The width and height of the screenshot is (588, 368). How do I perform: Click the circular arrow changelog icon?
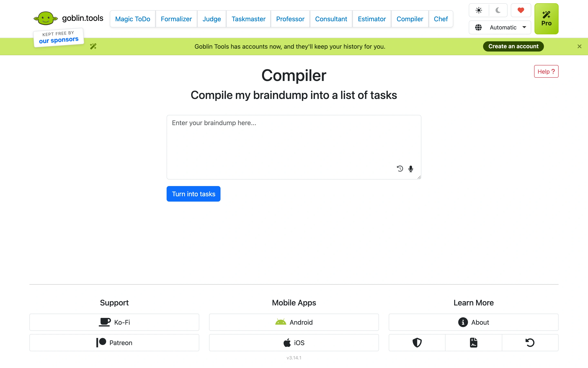(530, 342)
